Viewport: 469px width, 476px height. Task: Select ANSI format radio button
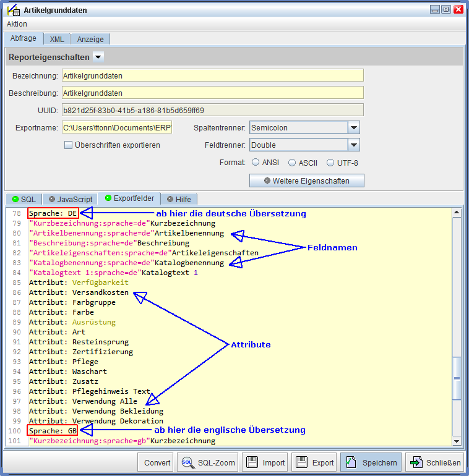pos(256,163)
